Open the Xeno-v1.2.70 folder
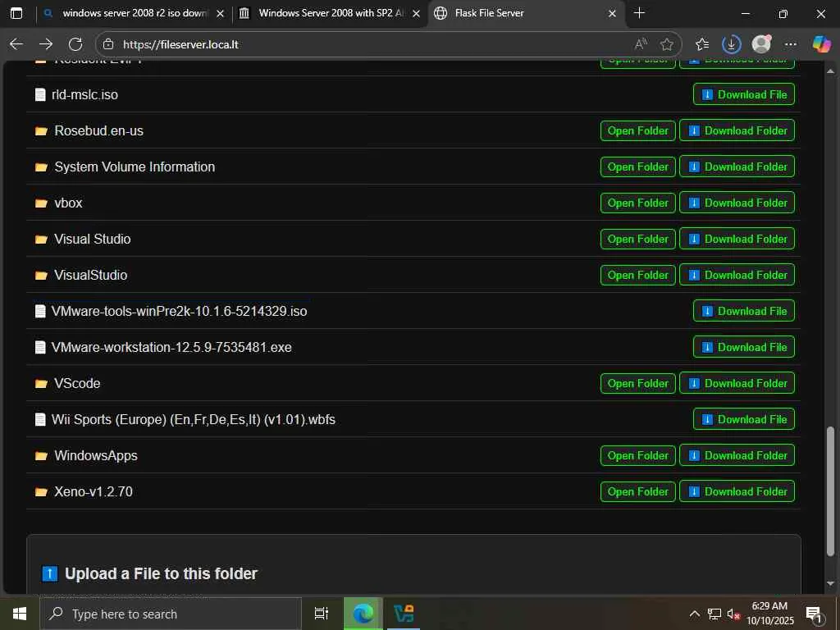840x630 pixels. [x=637, y=491]
